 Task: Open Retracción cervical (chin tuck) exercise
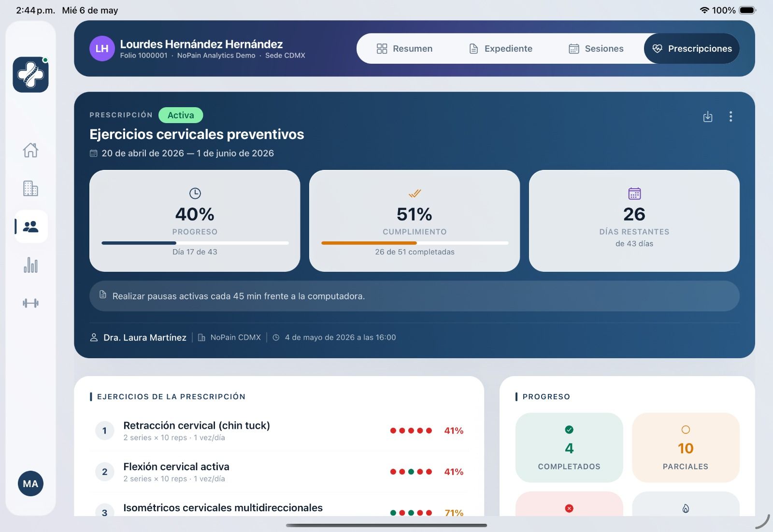click(279, 431)
